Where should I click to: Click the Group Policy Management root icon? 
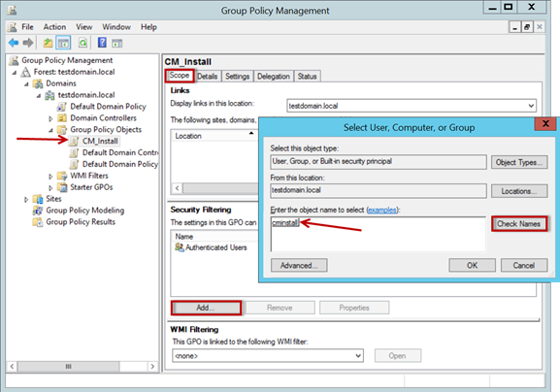pyautogui.click(x=14, y=60)
